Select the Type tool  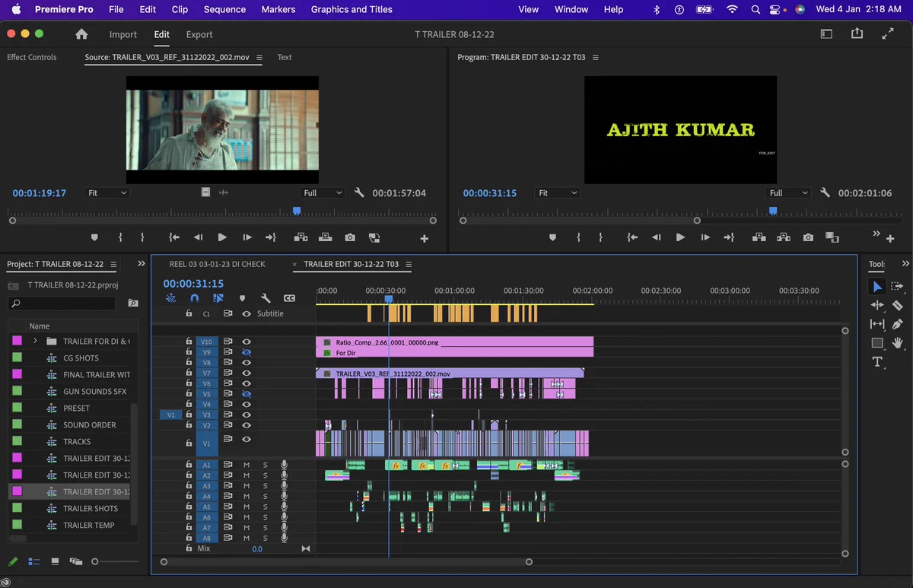[x=877, y=361]
